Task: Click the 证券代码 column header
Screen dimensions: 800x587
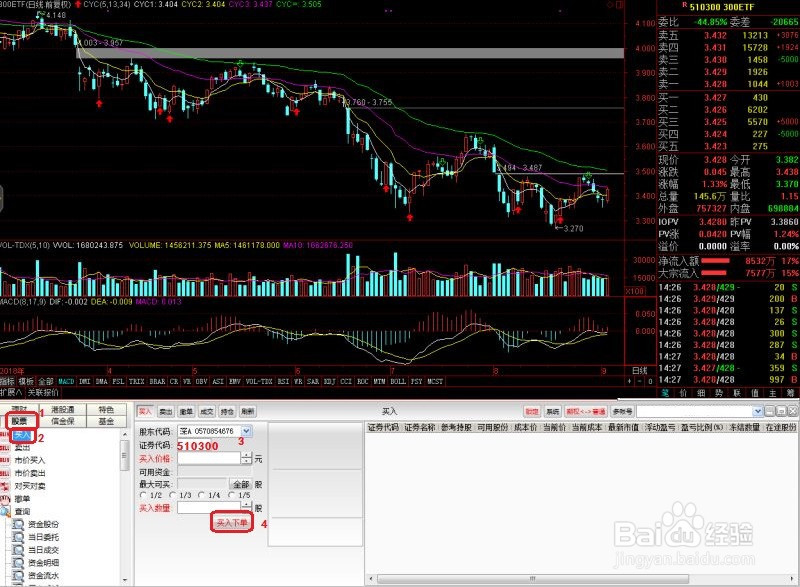Action: 383,427
